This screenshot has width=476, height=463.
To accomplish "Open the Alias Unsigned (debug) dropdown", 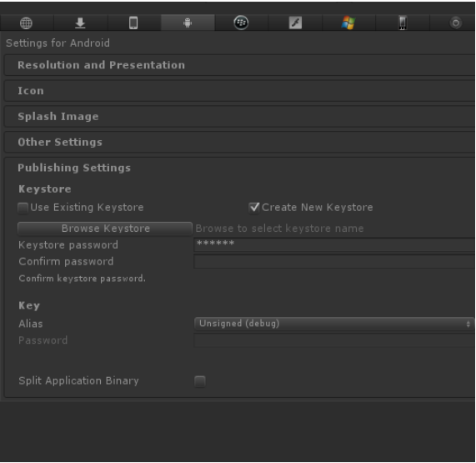I will pos(334,324).
